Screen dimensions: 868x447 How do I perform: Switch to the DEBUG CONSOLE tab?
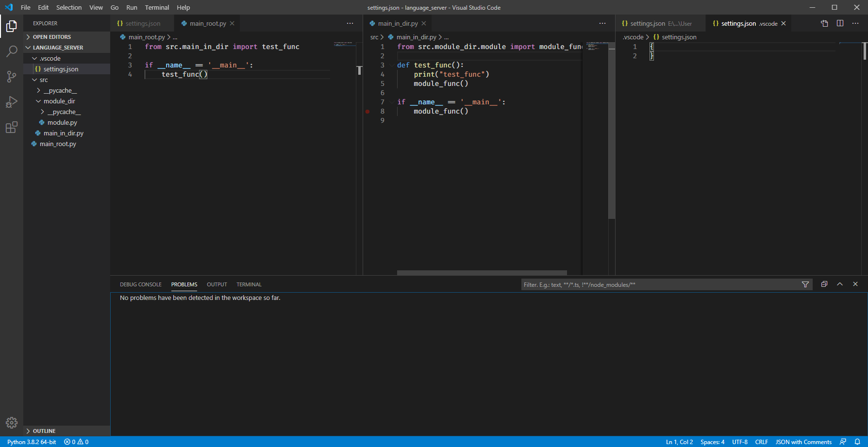(140, 284)
